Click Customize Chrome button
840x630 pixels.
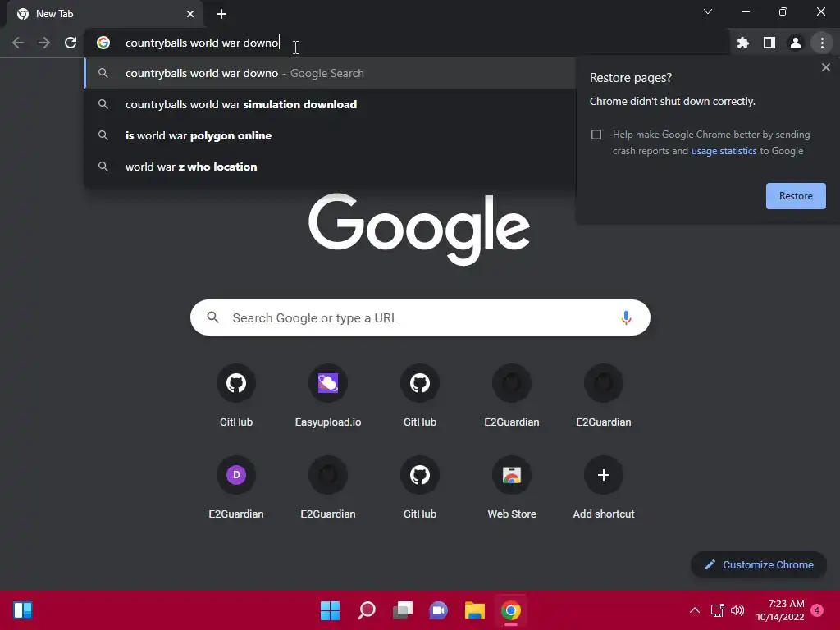(759, 564)
